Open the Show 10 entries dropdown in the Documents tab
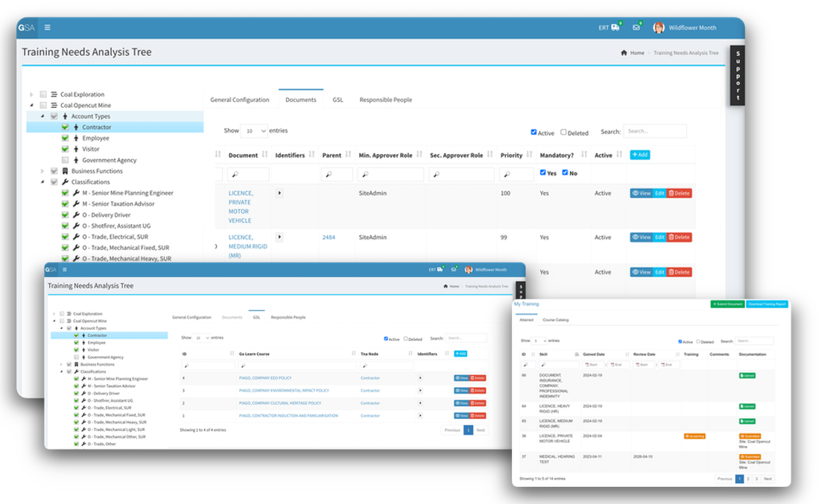827x504 pixels. click(254, 131)
